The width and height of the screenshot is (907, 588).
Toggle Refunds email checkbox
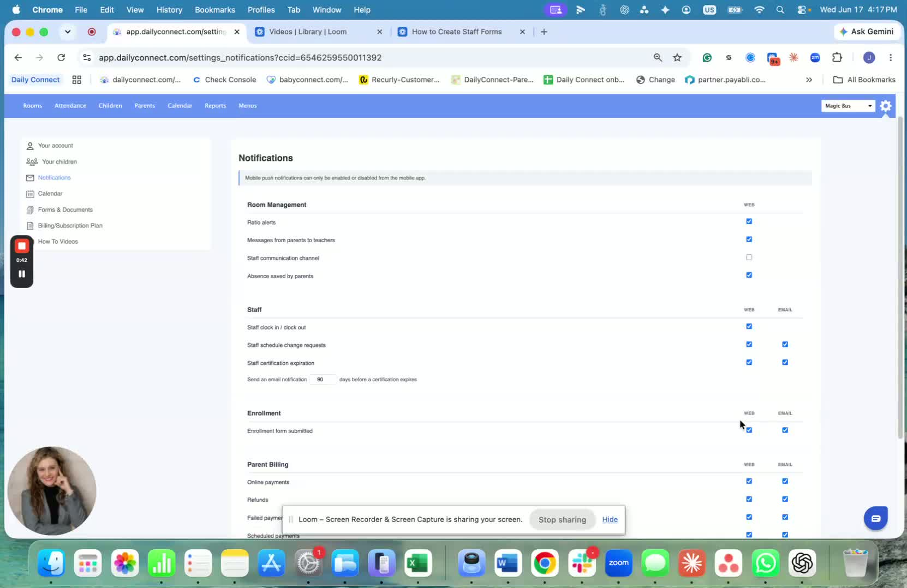785,499
